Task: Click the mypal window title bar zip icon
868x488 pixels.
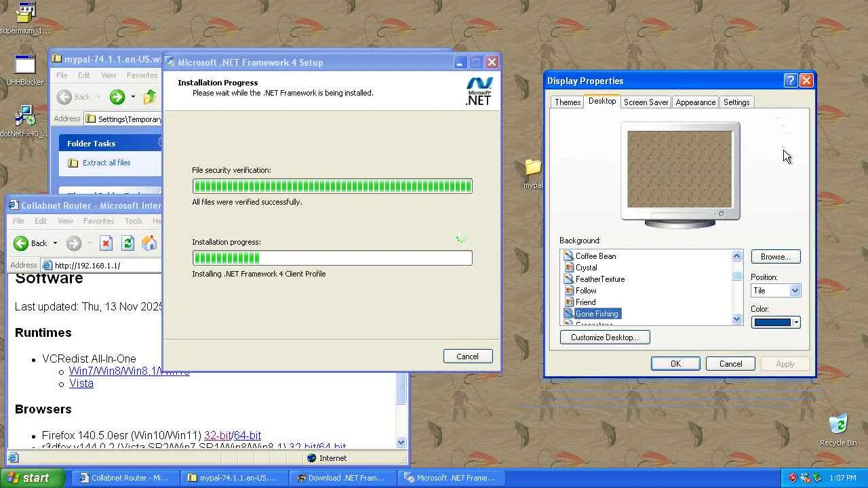Action: (56, 60)
